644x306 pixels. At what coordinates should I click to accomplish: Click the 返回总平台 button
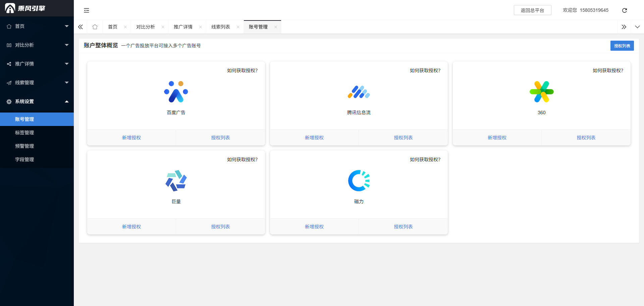(532, 10)
